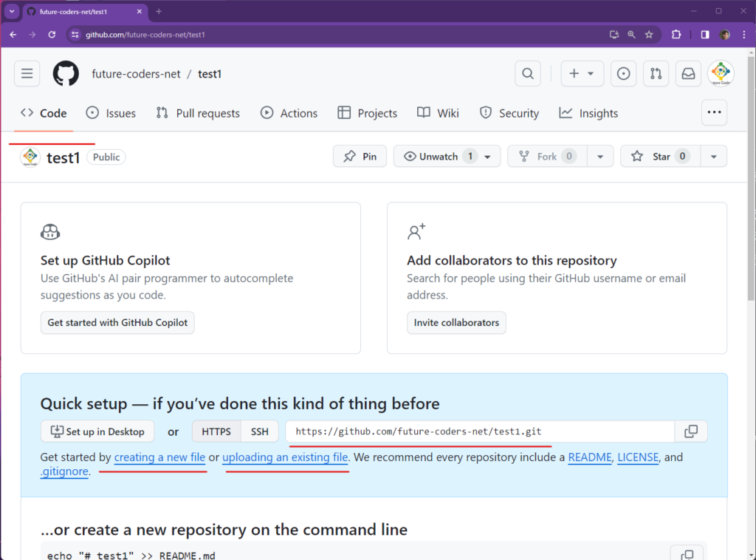Click the browser back arrow
The width and height of the screenshot is (756, 560).
(x=13, y=35)
